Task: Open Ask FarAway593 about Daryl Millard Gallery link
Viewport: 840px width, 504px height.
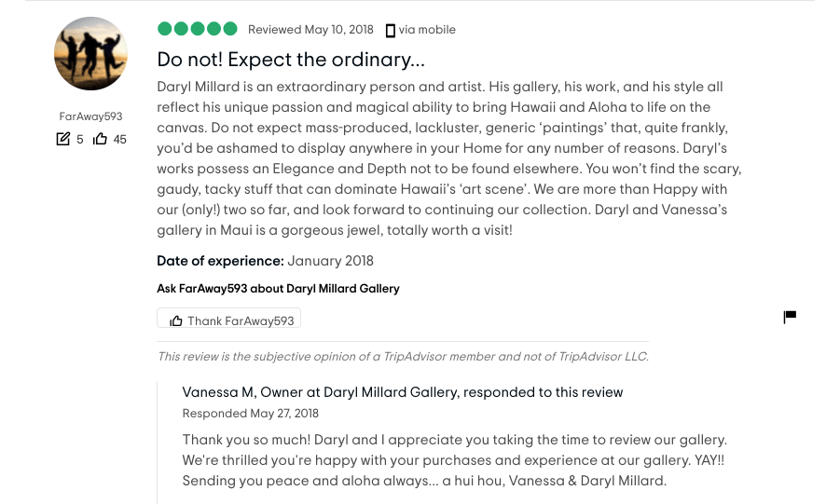Action: 278,289
